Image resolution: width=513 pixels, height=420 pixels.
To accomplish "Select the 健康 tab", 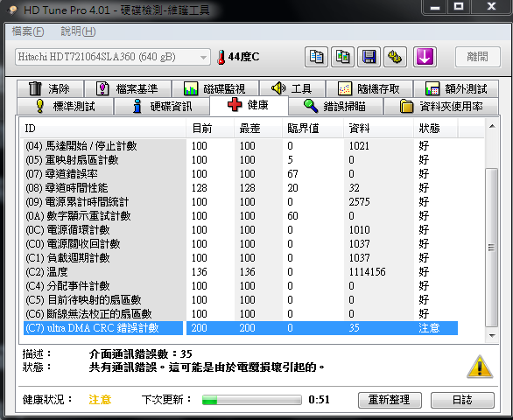I will pos(249,105).
